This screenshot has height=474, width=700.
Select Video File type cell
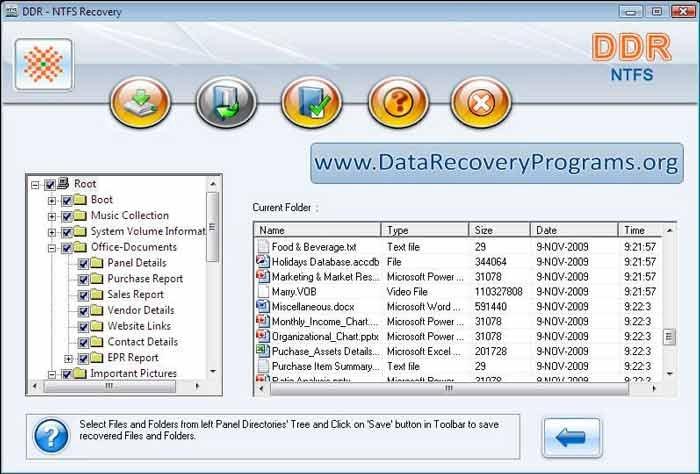[x=407, y=291]
